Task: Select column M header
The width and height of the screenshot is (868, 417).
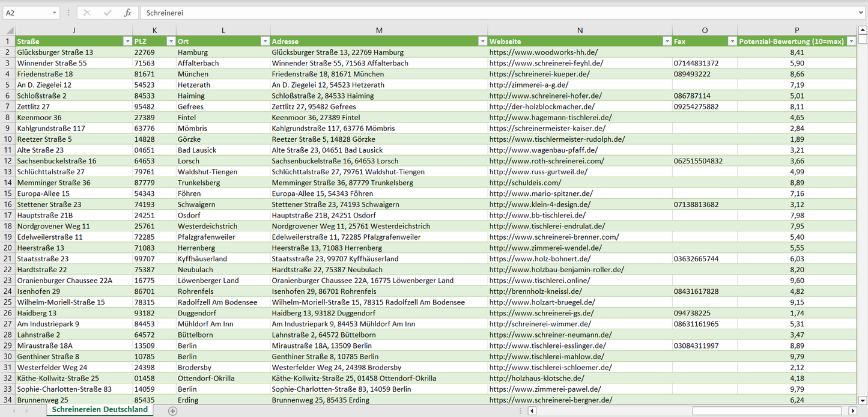Action: (378, 30)
